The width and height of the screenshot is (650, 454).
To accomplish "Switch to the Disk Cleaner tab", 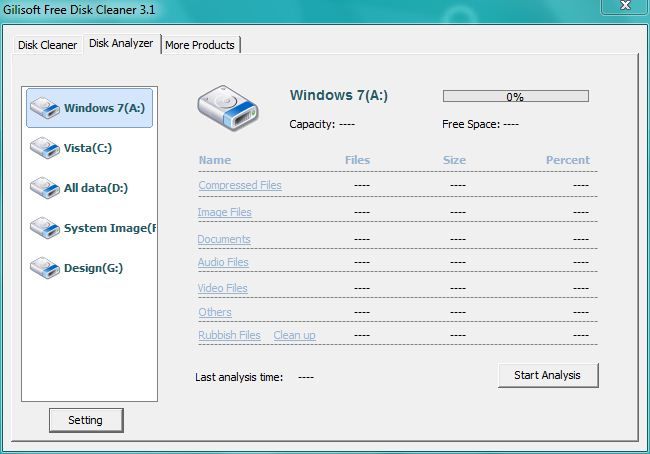I will tap(47, 45).
